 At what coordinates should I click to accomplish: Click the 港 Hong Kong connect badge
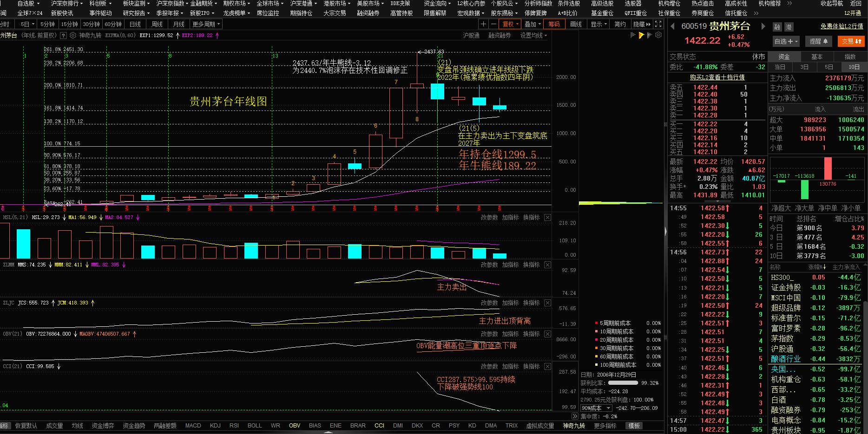tap(789, 27)
